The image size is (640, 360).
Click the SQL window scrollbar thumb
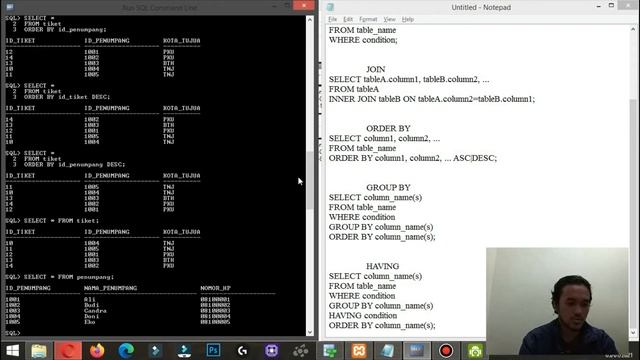[310, 180]
